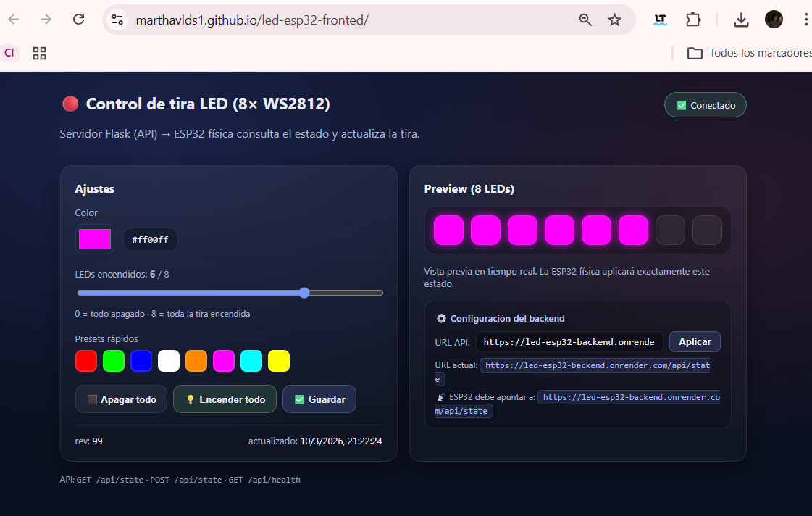Select the cyan preset color

[251, 361]
